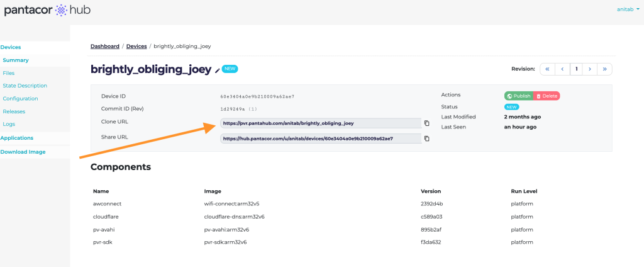The width and height of the screenshot is (644, 267).
Task: Open the Logs sidebar section
Action: [9, 124]
